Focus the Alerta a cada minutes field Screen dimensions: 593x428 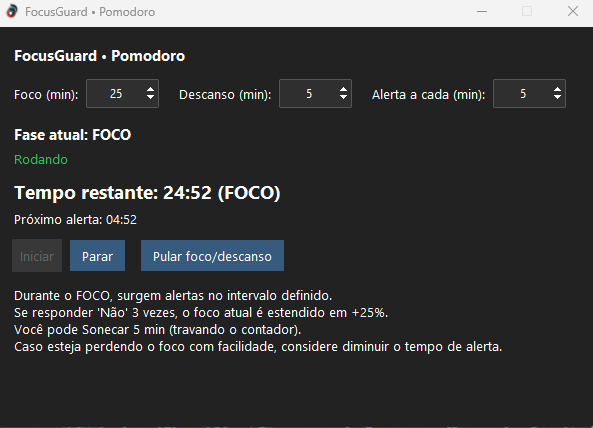coord(523,94)
